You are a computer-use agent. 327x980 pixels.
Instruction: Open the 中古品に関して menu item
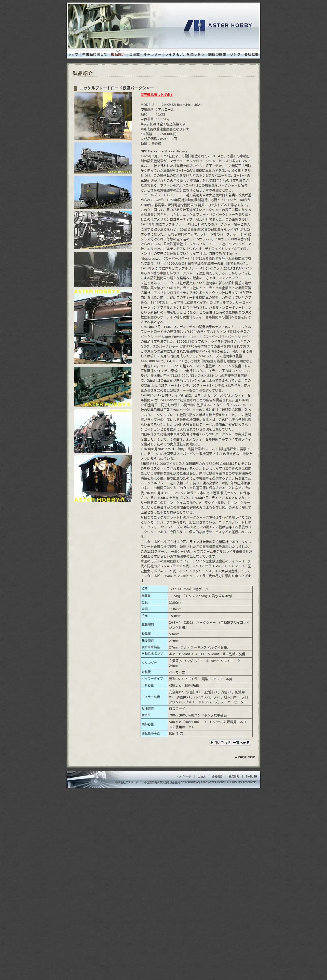coord(95,54)
